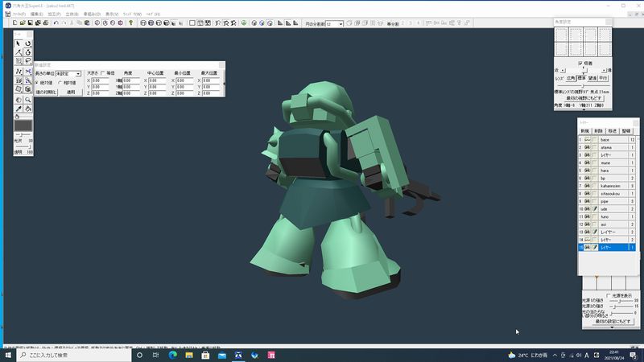Open the ファイル(F) file menu
Screen dimensions: 644x362
(19, 14)
